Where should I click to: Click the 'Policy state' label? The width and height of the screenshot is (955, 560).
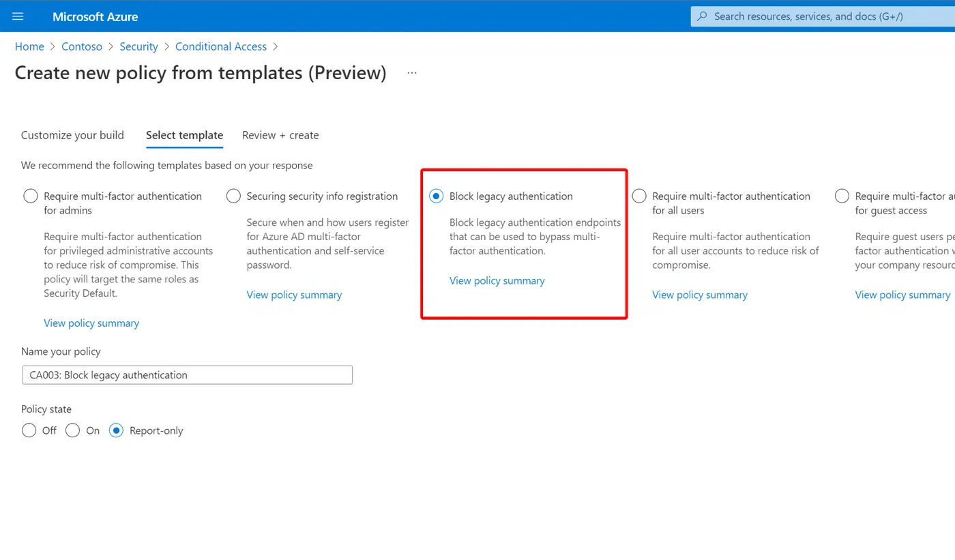coord(46,409)
